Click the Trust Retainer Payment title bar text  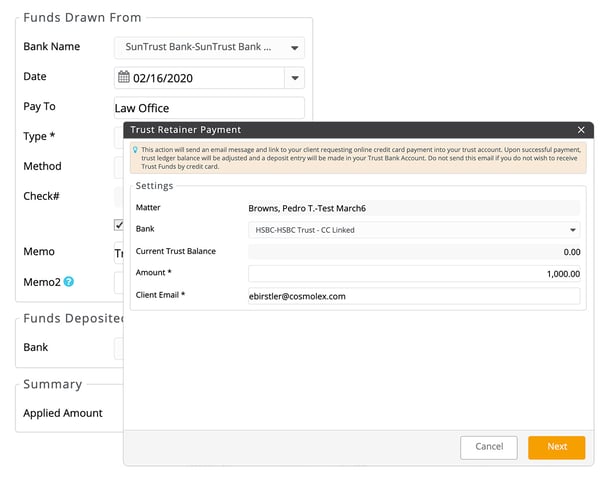(x=186, y=130)
